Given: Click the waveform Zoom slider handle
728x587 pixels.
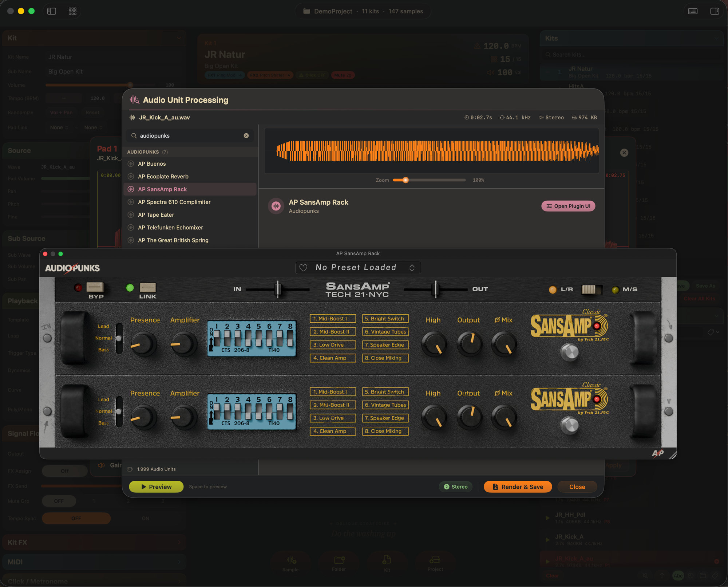Looking at the screenshot, I should pos(405,180).
